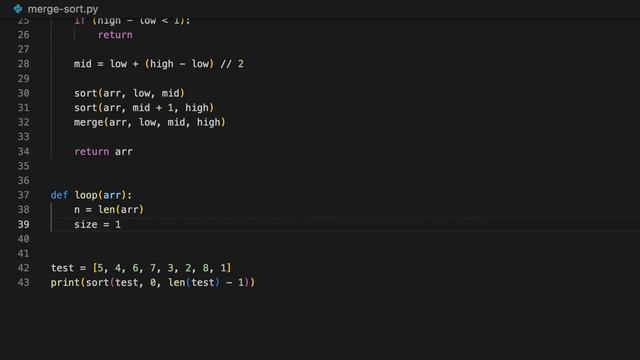Click 'sort(arr, mid + 1, high)' call
This screenshot has height=360, width=640.
tap(144, 108)
